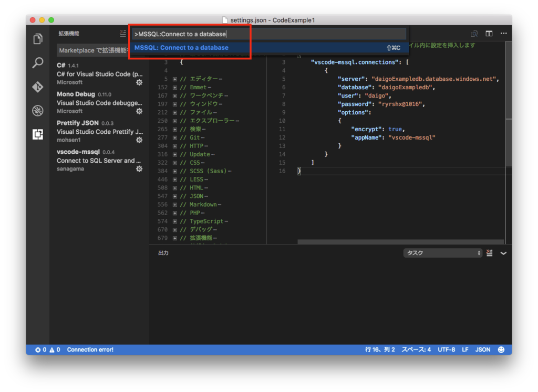Click Connection error! status message
Screen dimensions: 538x392
90,349
